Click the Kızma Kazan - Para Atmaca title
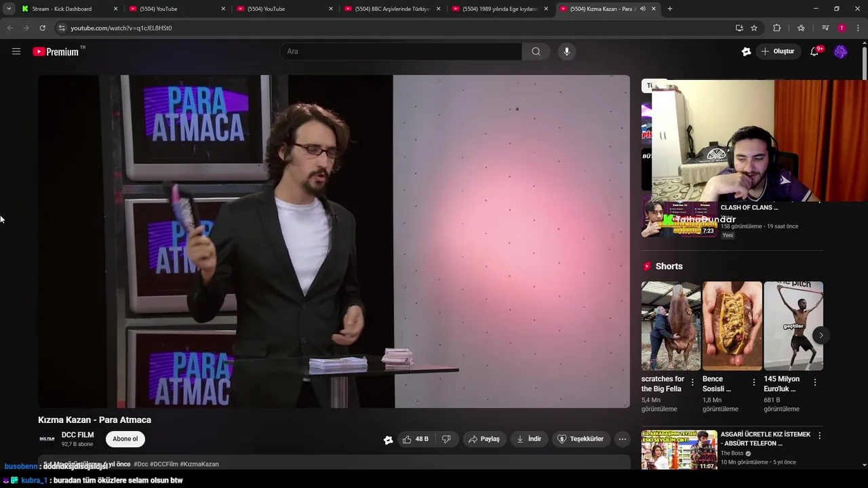The width and height of the screenshot is (868, 488). coord(94,420)
